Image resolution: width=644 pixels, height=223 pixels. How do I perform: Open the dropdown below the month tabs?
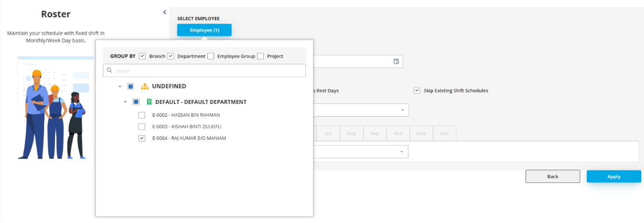tap(401, 152)
